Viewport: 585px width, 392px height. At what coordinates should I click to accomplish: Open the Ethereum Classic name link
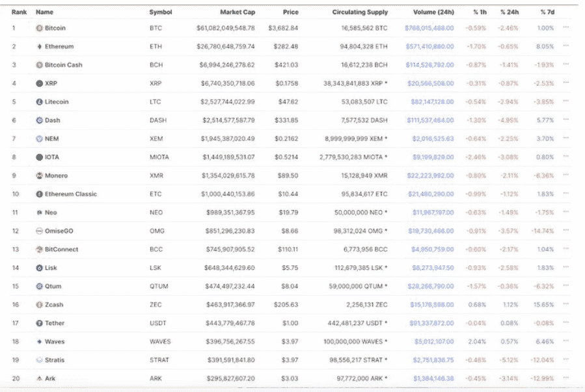tap(70, 194)
